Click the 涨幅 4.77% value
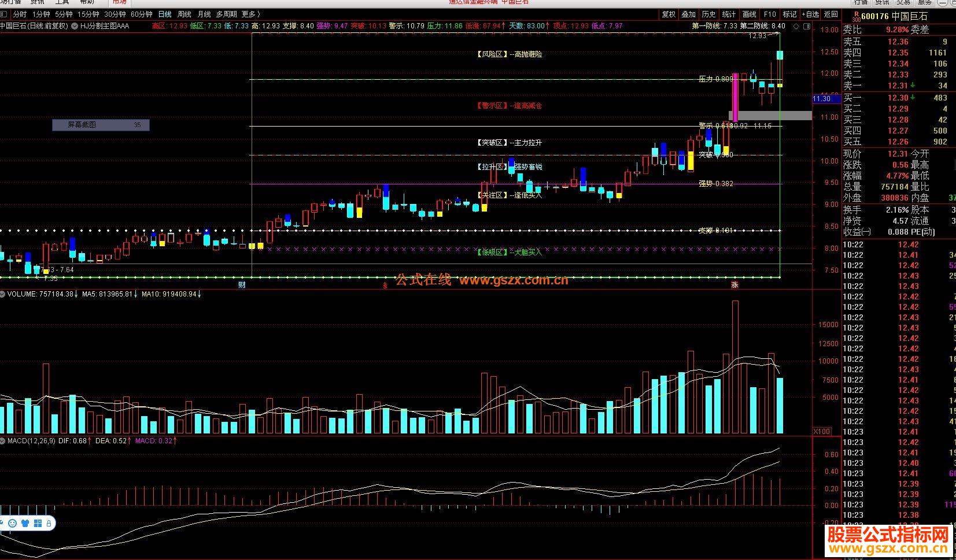Viewport: 956px width, 560px height. 896,176
